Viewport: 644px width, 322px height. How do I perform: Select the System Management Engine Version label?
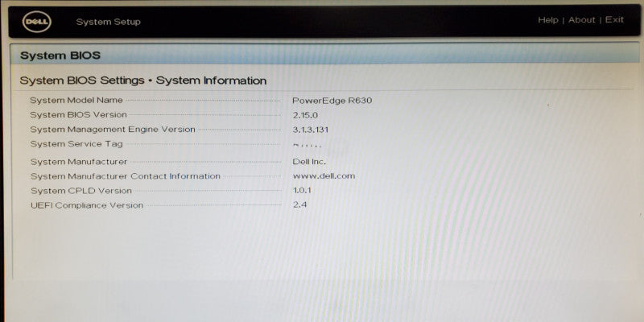[x=113, y=130]
